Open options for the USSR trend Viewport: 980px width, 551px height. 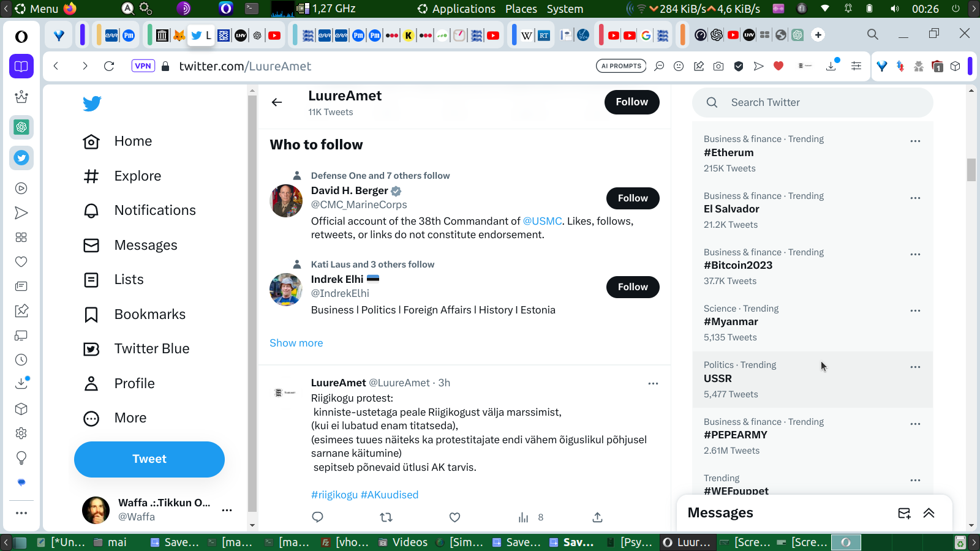pyautogui.click(x=915, y=367)
